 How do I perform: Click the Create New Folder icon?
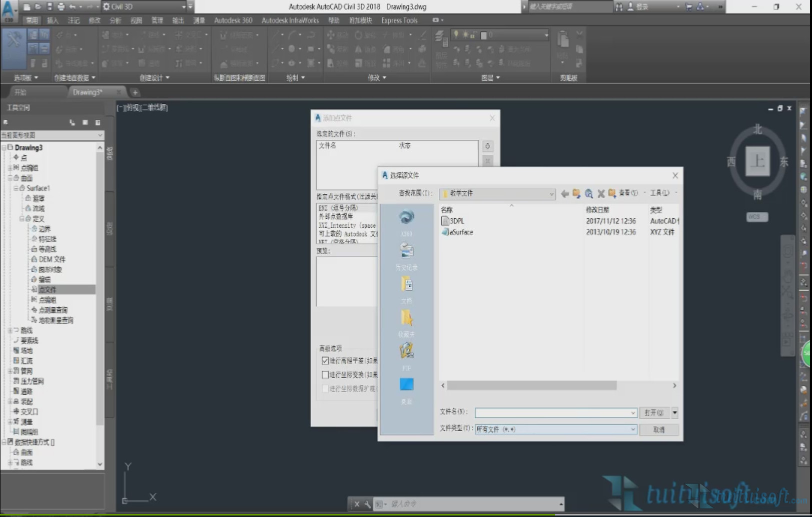(612, 193)
